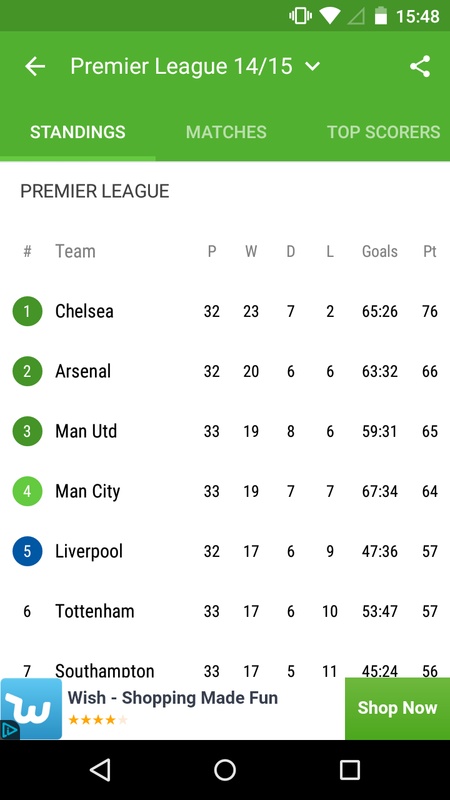
Task: Tap Man City's position 4 badge
Action: point(27,491)
